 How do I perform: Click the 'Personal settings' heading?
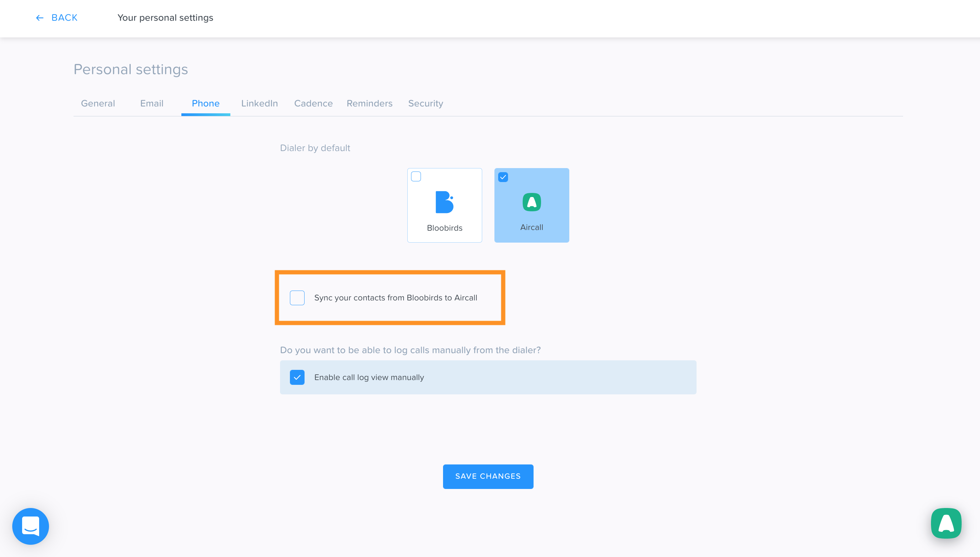(131, 69)
